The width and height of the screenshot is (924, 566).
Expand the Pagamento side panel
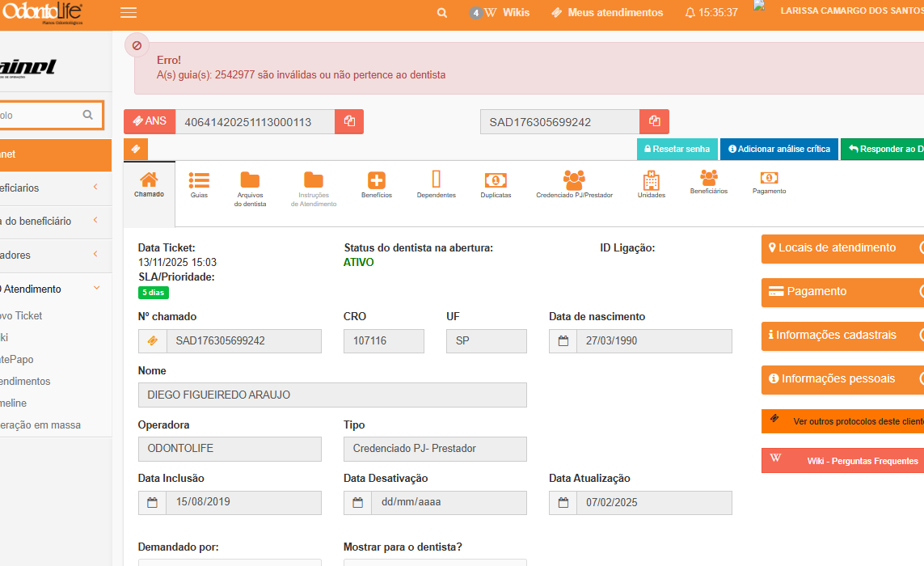837,292
